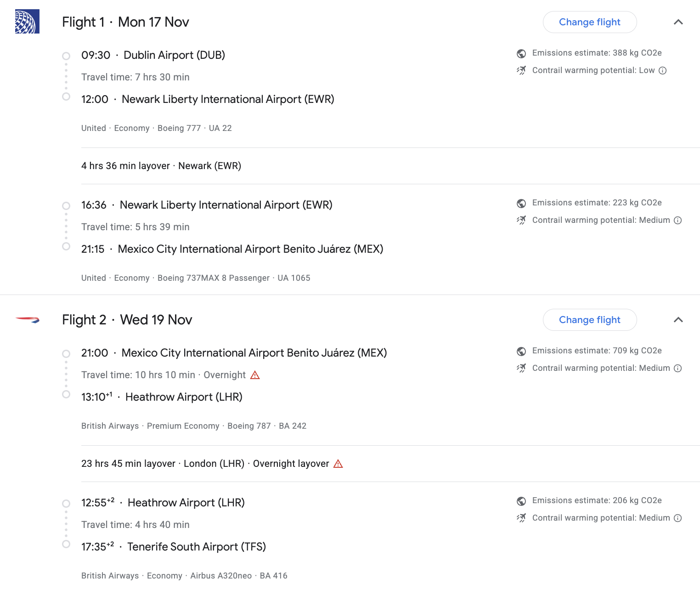Click Change flight for Flight 2

click(590, 319)
